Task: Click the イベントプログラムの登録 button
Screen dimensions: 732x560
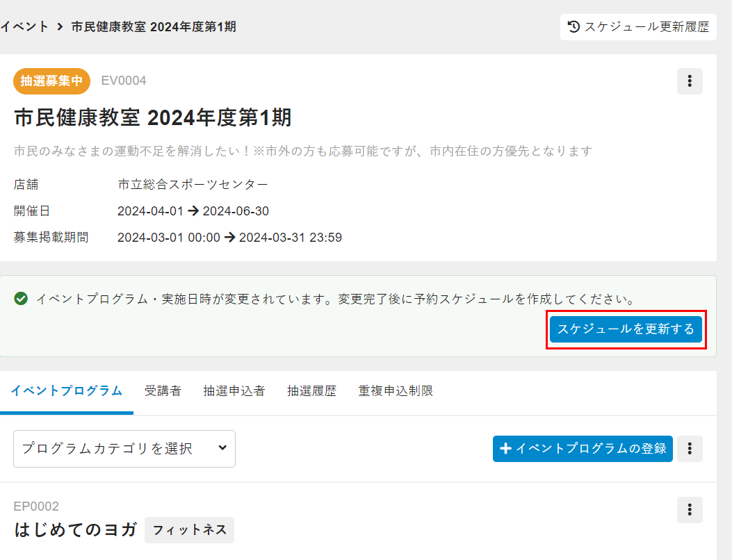Action: [x=583, y=449]
